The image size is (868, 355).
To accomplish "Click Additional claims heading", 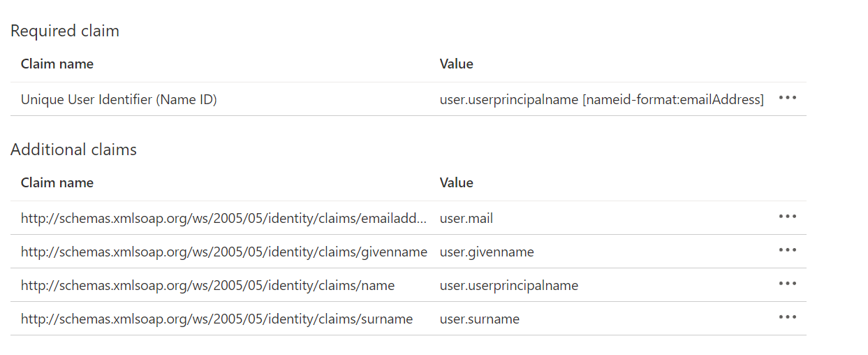I will click(x=73, y=150).
